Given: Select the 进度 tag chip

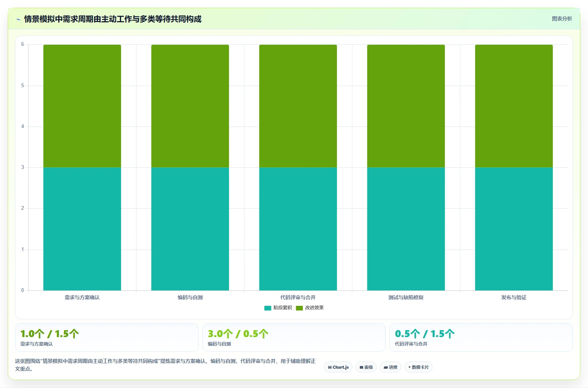Looking at the screenshot, I should [x=391, y=367].
